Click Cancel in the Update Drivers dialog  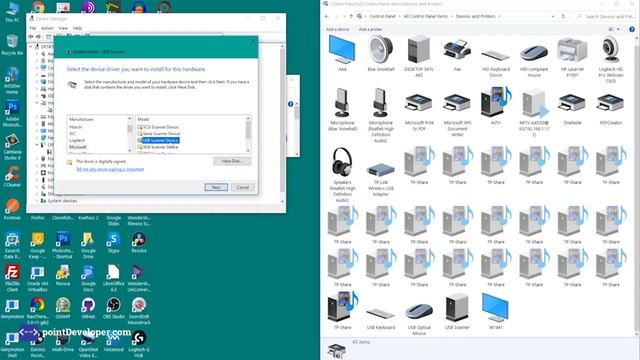click(242, 187)
